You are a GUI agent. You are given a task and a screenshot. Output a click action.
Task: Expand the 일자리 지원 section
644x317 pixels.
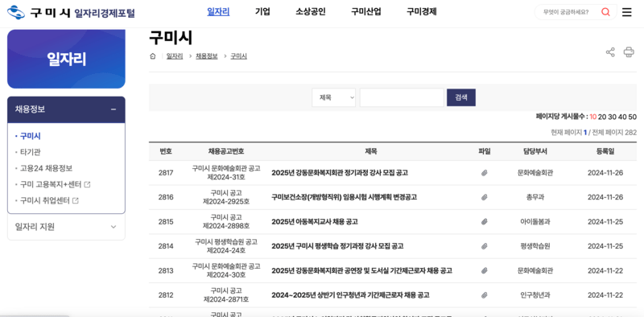[66, 227]
